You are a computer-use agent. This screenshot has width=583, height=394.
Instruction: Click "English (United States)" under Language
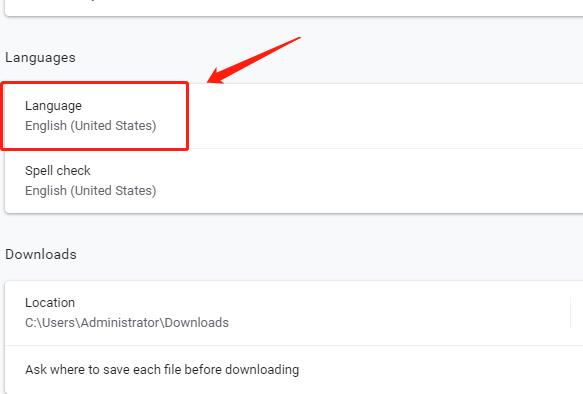90,126
